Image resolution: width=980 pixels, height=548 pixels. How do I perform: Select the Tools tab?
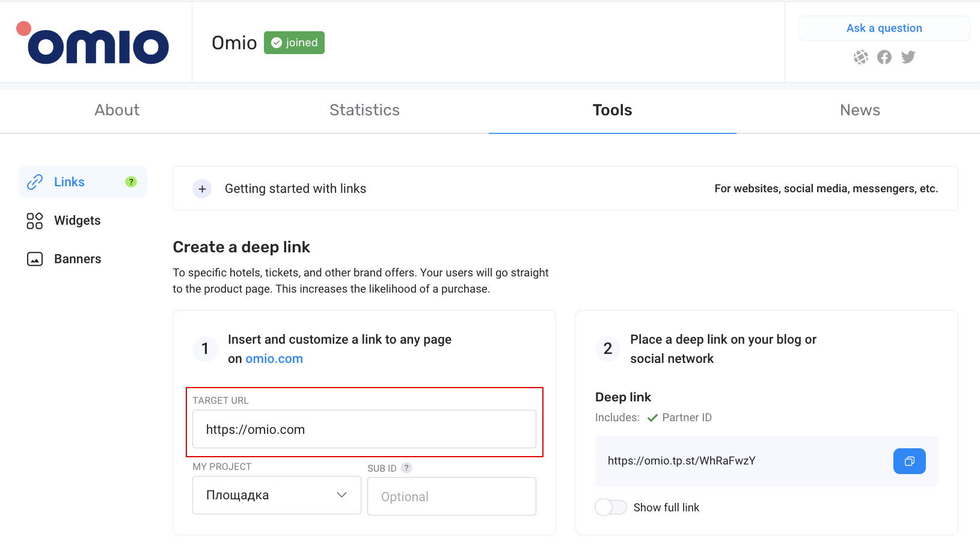[x=612, y=110]
